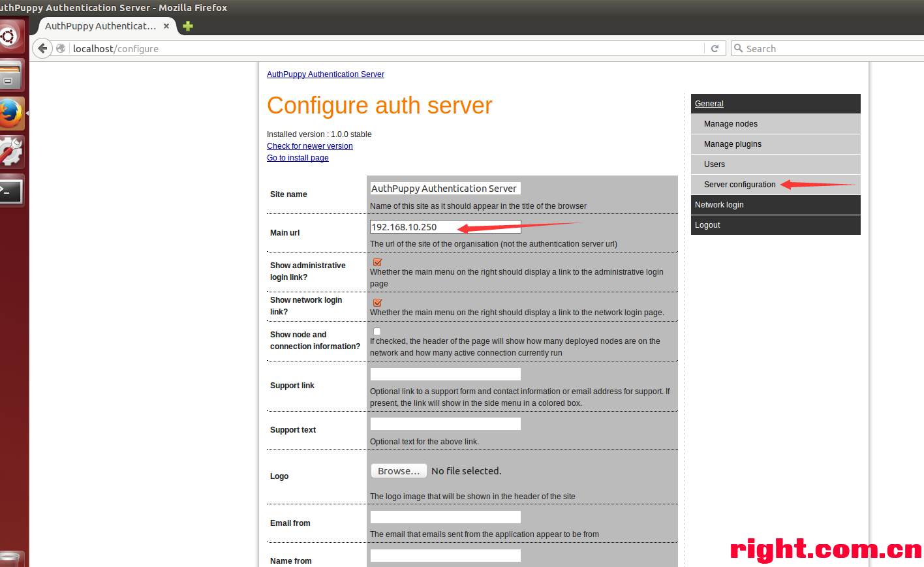Go to Network login page
The width and height of the screenshot is (924, 567).
[775, 205]
